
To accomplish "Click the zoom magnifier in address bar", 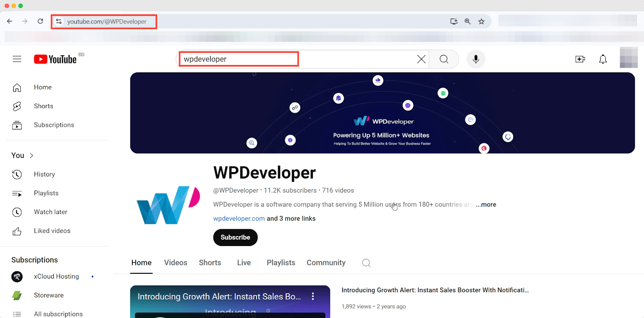I will pyautogui.click(x=467, y=21).
